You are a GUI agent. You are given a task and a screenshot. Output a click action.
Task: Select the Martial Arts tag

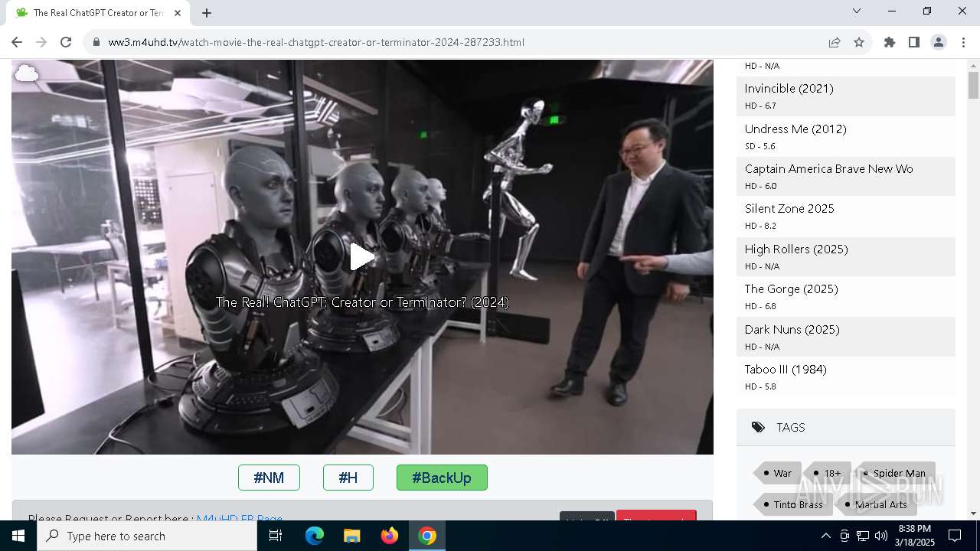876,504
